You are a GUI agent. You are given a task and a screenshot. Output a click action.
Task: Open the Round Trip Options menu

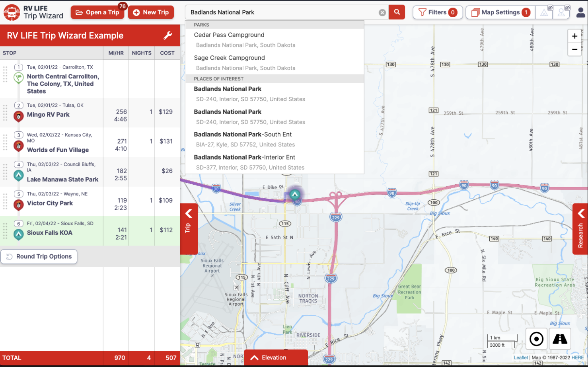39,257
